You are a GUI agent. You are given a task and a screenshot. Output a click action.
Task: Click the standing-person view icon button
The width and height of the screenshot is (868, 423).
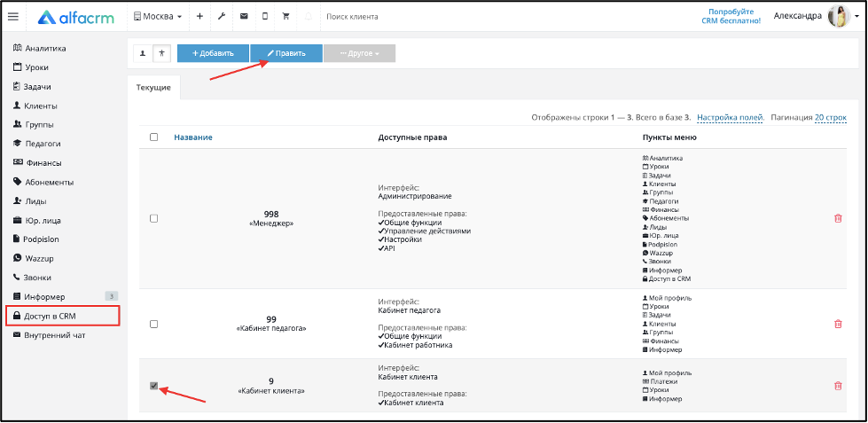161,53
